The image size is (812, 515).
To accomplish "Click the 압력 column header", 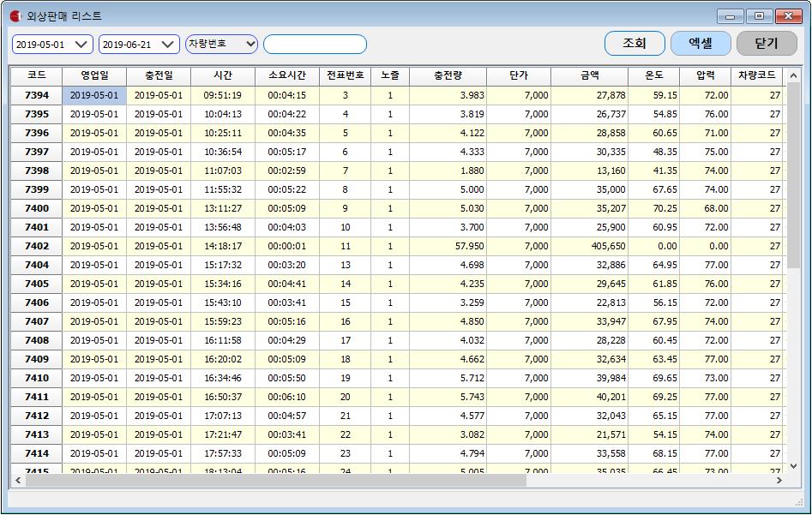I will tap(705, 75).
